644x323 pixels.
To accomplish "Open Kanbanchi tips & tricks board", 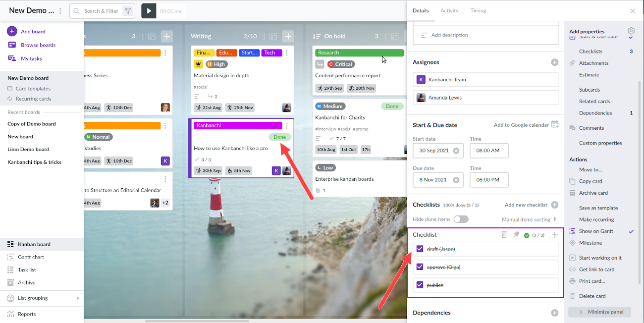I will tap(34, 162).
